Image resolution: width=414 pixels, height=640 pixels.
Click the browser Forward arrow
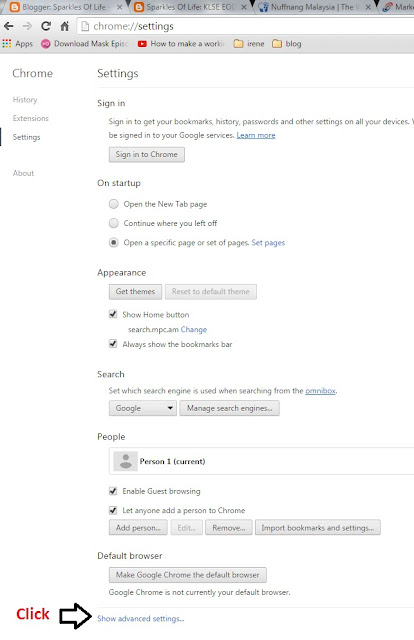(27, 27)
